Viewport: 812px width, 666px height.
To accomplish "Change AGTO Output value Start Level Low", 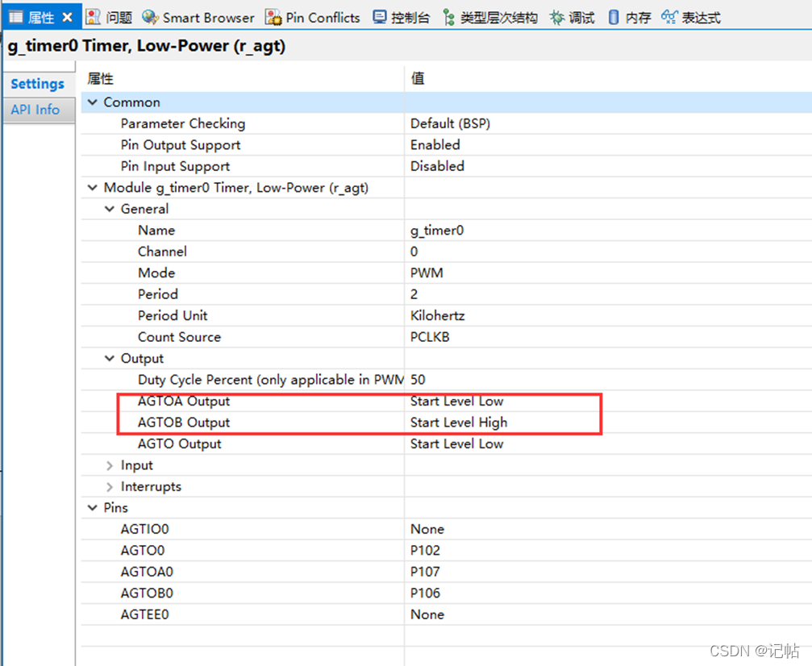I will pos(456,443).
